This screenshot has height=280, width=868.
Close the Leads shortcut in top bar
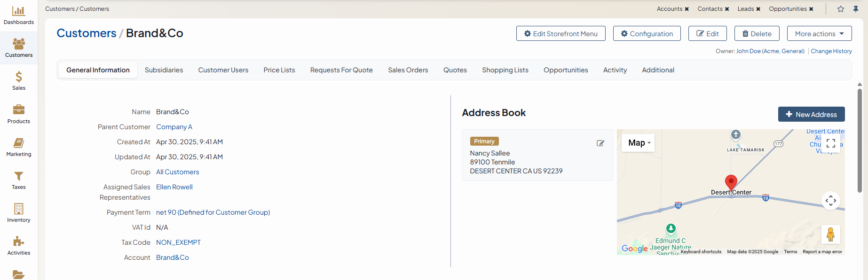(x=758, y=9)
